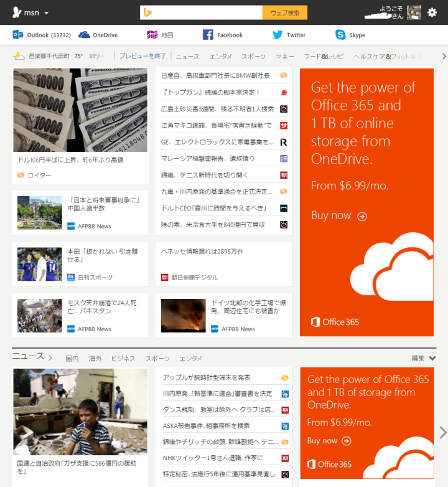Open the 編集 dropdown
This screenshot has width=448, height=487.
point(424,358)
